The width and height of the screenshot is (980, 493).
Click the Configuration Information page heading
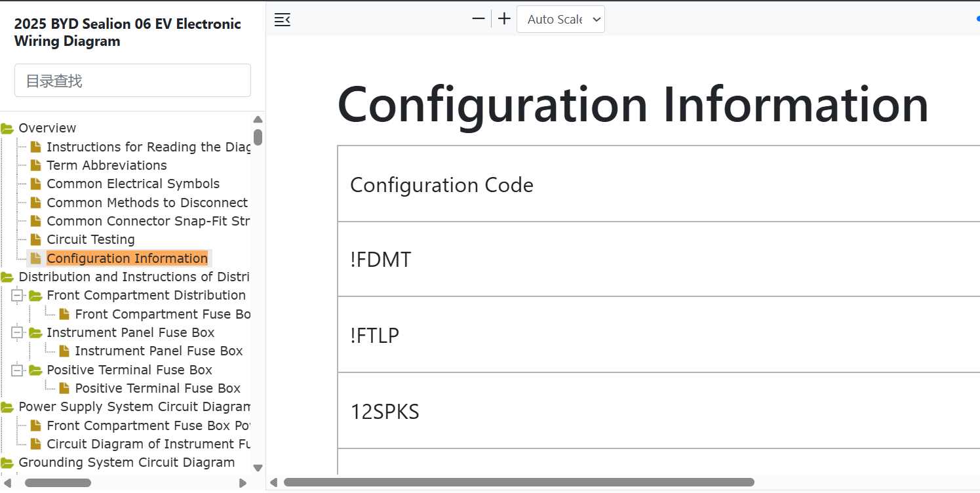[633, 104]
